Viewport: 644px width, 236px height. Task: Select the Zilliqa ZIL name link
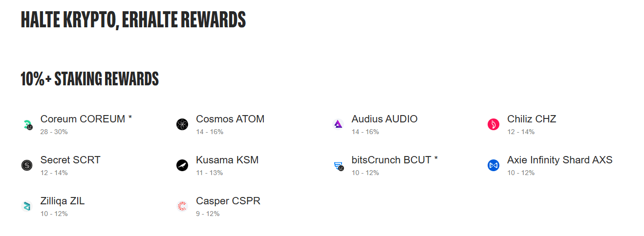click(63, 201)
